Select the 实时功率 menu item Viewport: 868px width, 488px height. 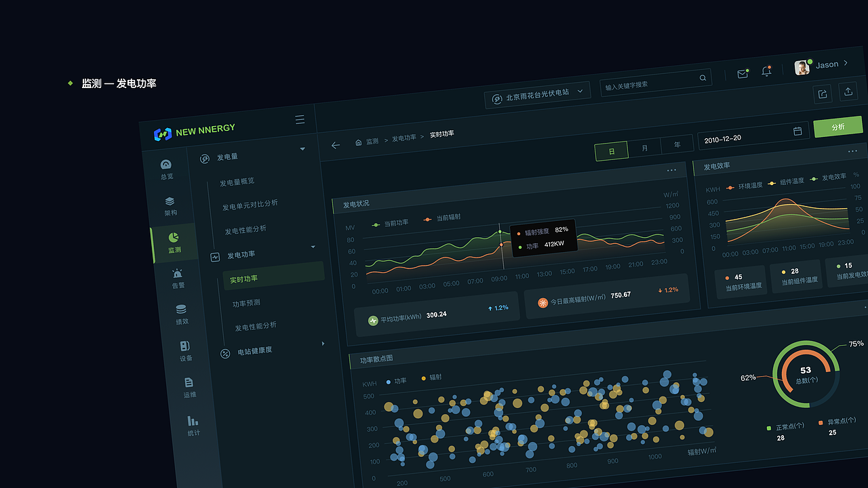tap(273, 276)
